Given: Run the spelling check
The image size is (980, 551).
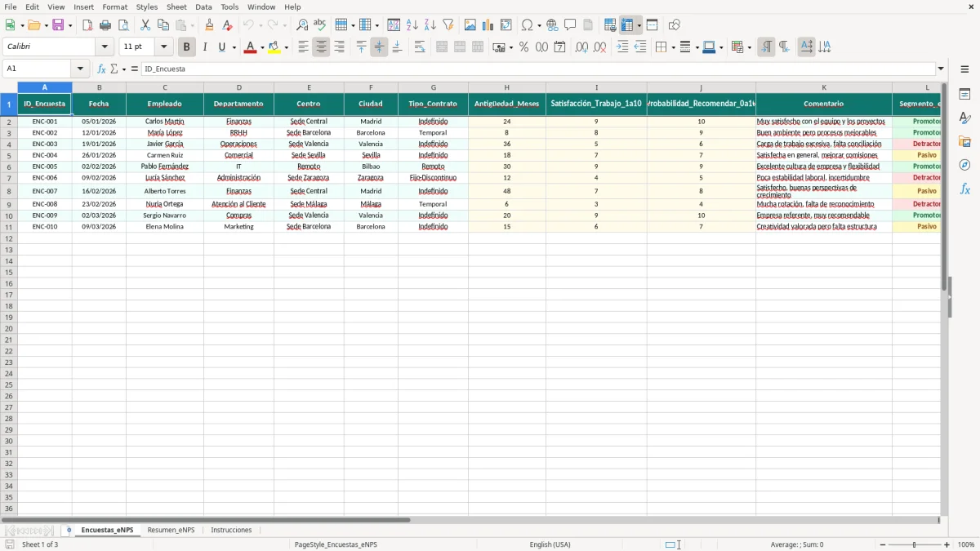Looking at the screenshot, I should point(320,25).
